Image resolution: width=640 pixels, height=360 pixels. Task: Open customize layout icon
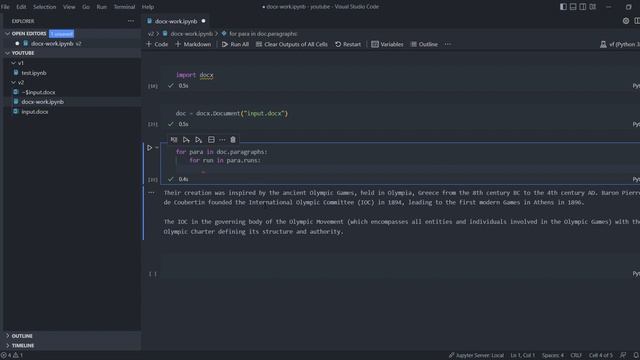point(593,7)
